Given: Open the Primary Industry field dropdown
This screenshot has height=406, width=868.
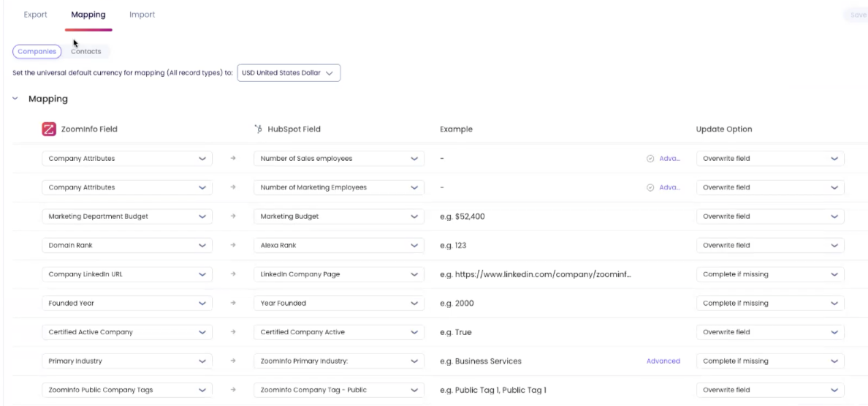Looking at the screenshot, I should (127, 361).
